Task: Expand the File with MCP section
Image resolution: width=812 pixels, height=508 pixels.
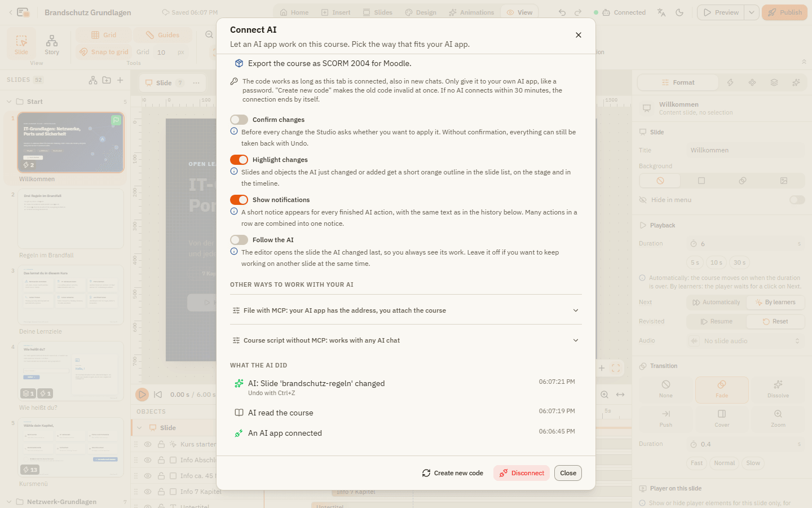Action: 406,310
